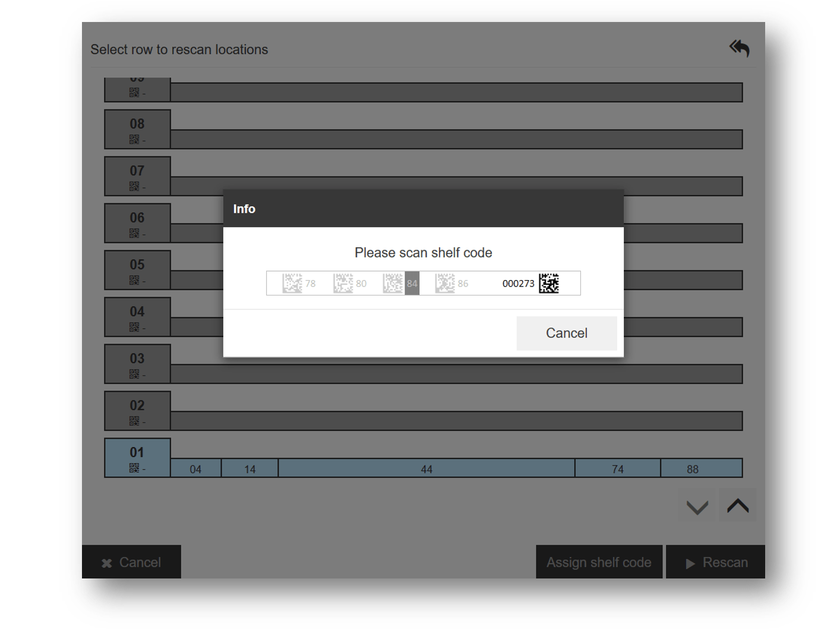Click the back arrow icon
This screenshot has width=840, height=629.
pos(740,48)
